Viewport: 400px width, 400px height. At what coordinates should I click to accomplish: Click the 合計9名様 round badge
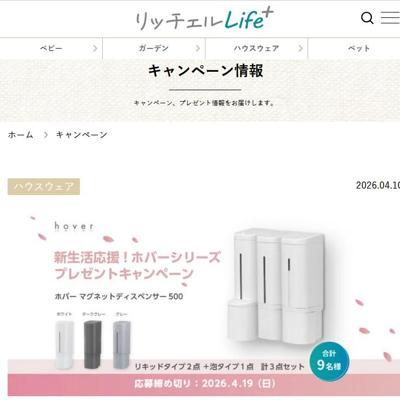click(x=329, y=361)
